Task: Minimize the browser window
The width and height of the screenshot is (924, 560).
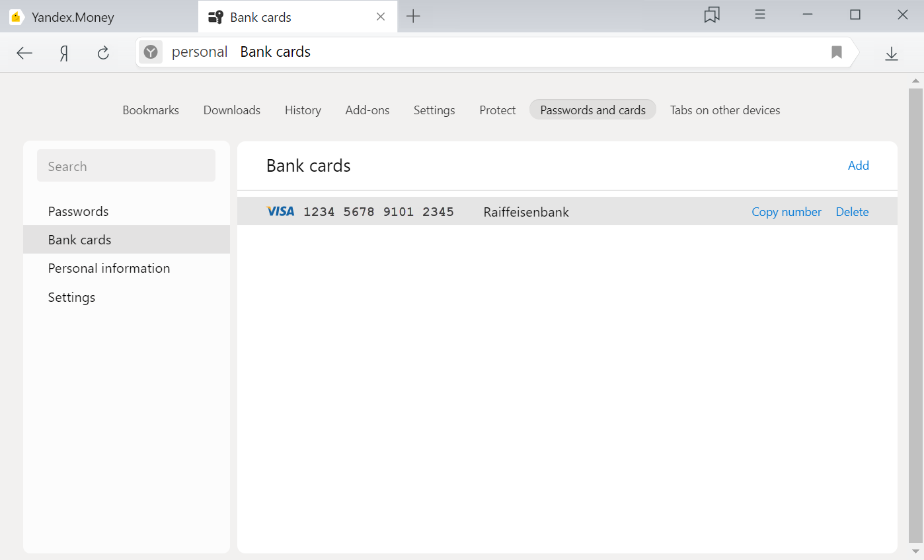Action: [x=808, y=15]
